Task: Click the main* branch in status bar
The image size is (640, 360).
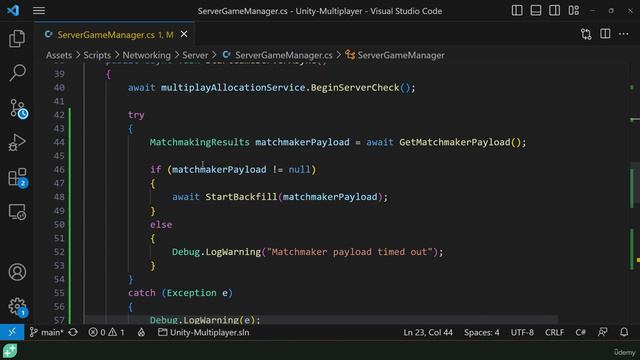Action: click(x=47, y=332)
